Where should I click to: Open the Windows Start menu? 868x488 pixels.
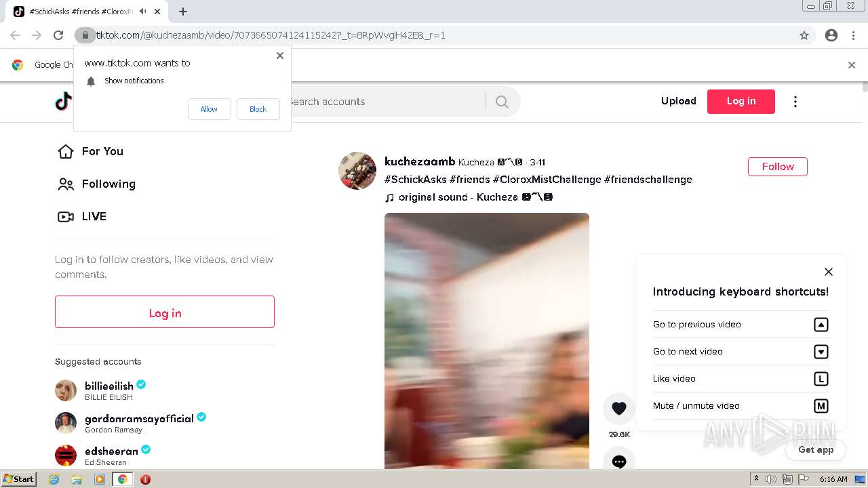point(19,479)
